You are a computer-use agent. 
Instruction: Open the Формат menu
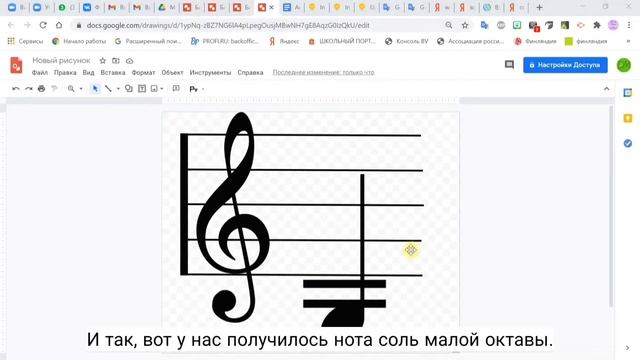coord(143,72)
